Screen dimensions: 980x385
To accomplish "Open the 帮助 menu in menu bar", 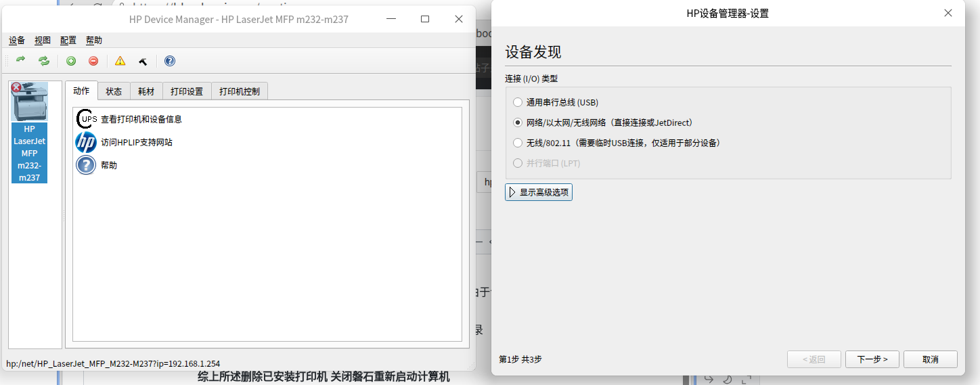I will point(94,41).
